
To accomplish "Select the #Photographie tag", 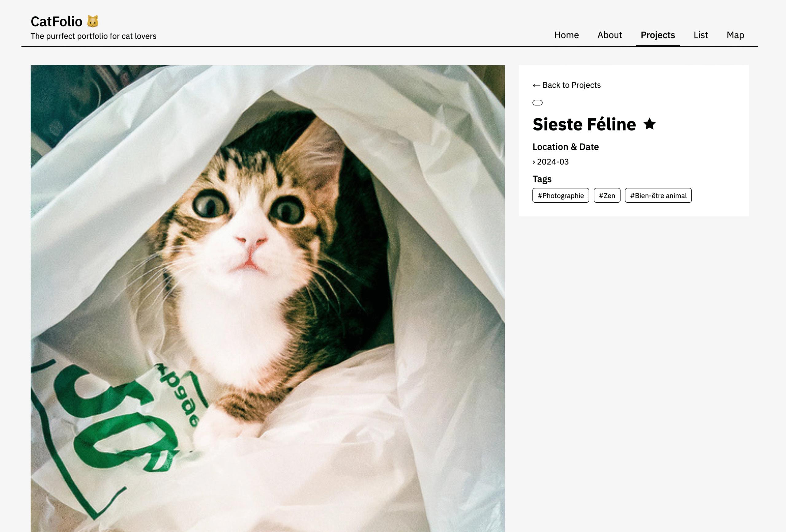I will tap(560, 195).
